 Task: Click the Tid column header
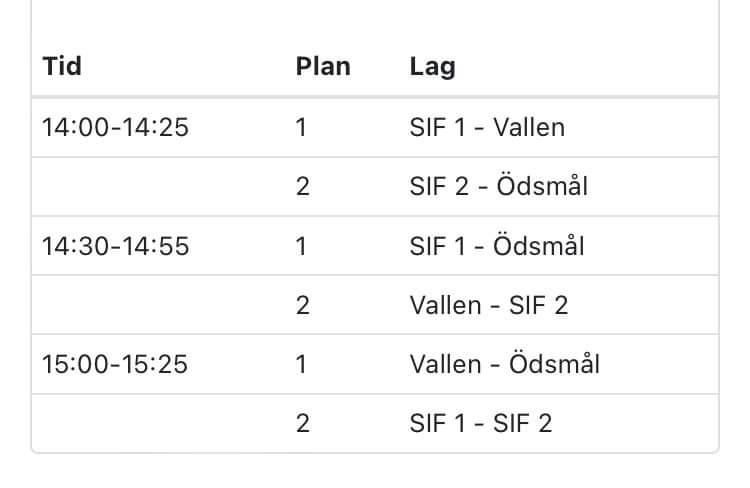pyautogui.click(x=62, y=66)
